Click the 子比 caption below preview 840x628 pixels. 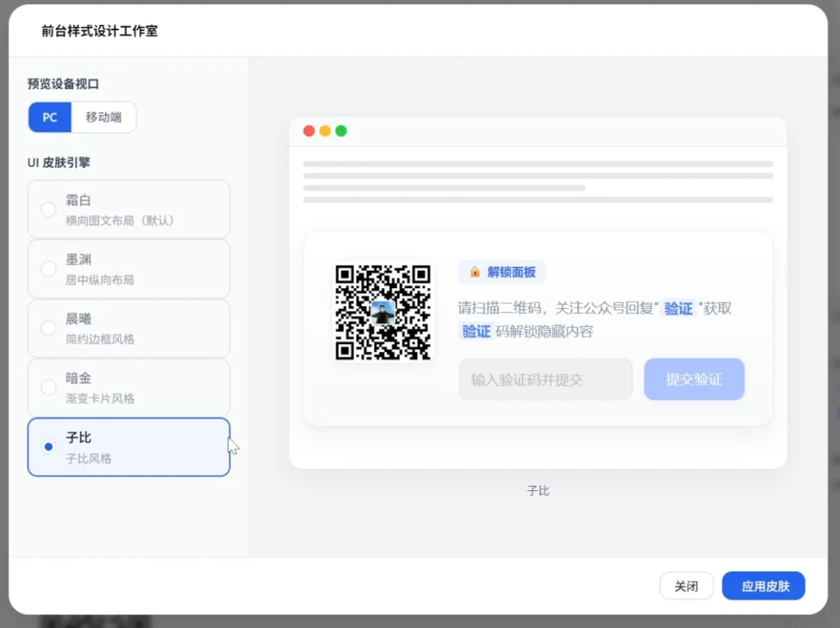point(538,491)
